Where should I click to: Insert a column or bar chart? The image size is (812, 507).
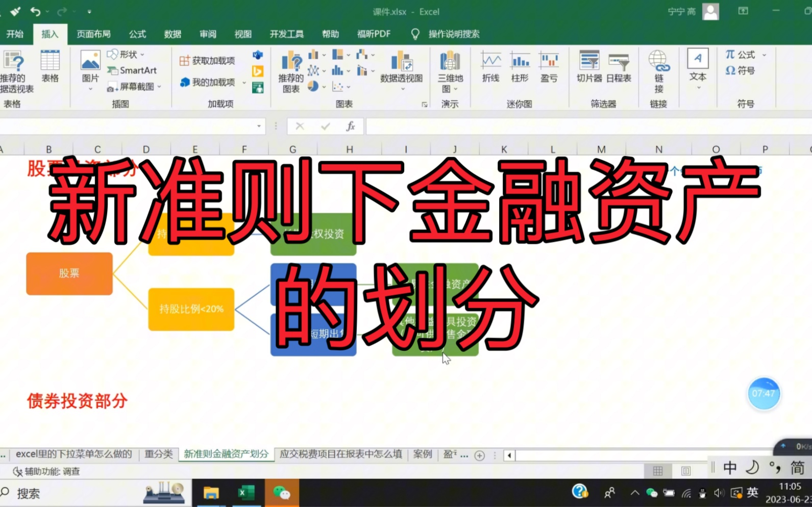(316, 55)
